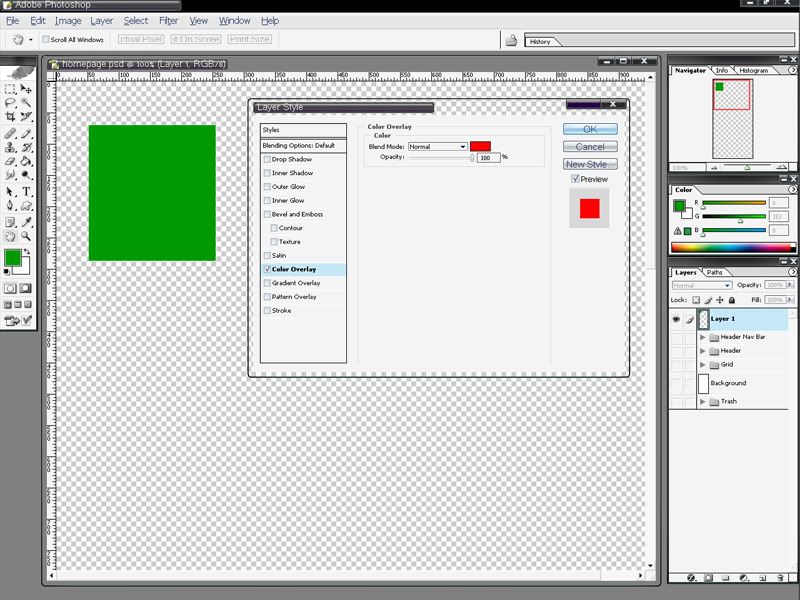Select the Lasso tool
The width and height of the screenshot is (800, 600).
[10, 103]
